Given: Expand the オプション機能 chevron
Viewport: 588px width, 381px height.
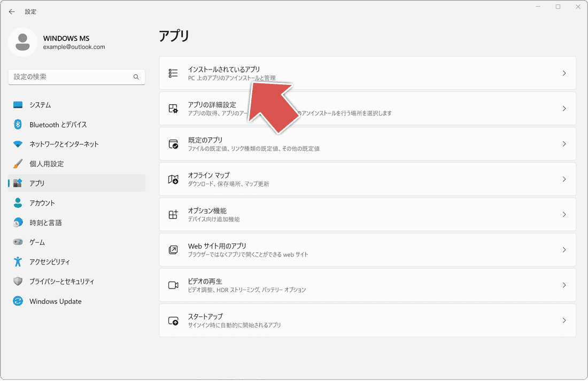Looking at the screenshot, I should tap(564, 214).
